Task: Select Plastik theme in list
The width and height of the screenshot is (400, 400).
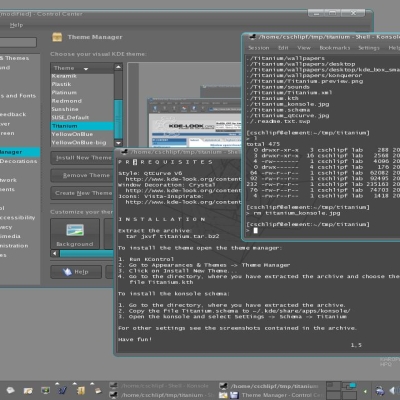Action: [82, 84]
